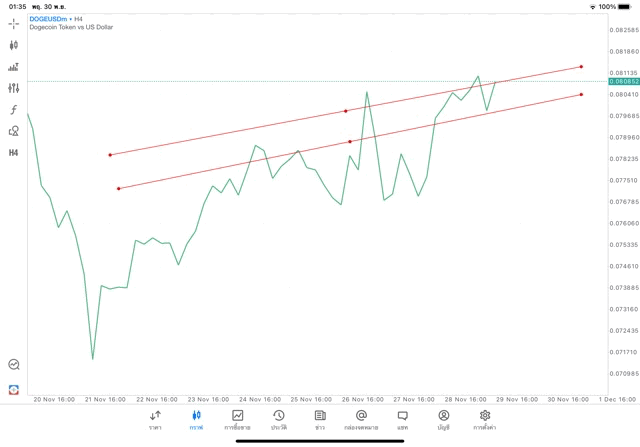The width and height of the screenshot is (640, 447).
Task: Open the บัญชี accounts tab
Action: pos(443,419)
